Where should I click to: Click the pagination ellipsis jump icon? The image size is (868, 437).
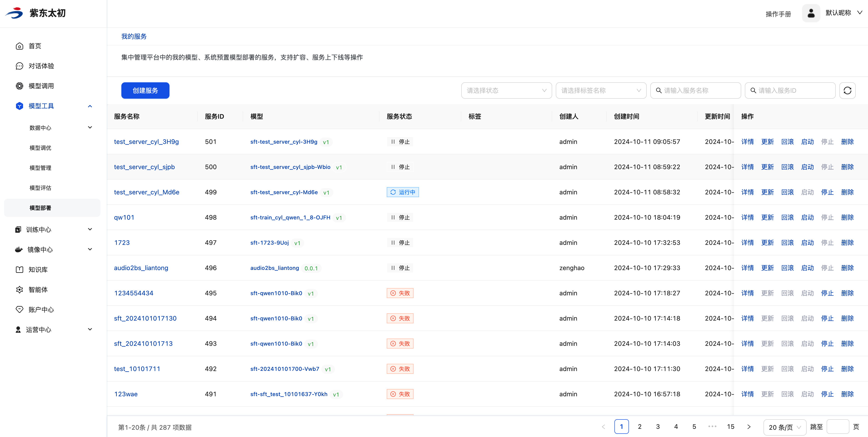click(x=712, y=427)
